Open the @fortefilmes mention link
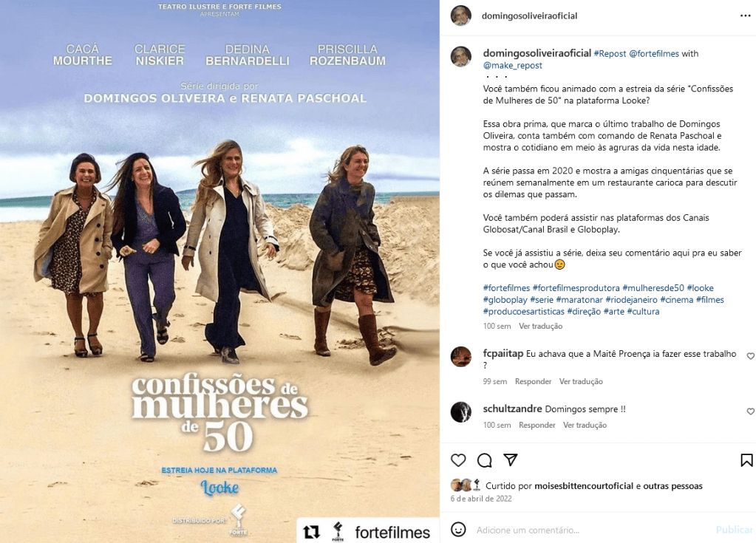 click(654, 53)
